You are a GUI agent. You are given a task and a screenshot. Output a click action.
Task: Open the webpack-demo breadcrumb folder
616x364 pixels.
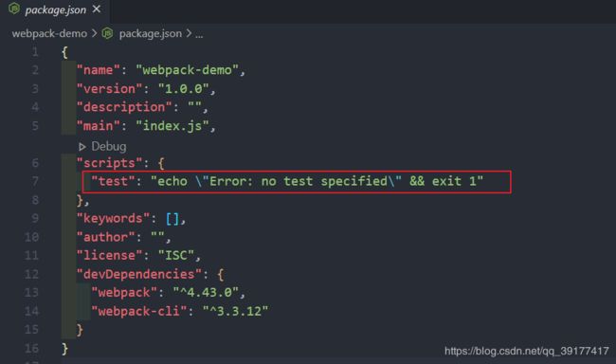pyautogui.click(x=49, y=34)
